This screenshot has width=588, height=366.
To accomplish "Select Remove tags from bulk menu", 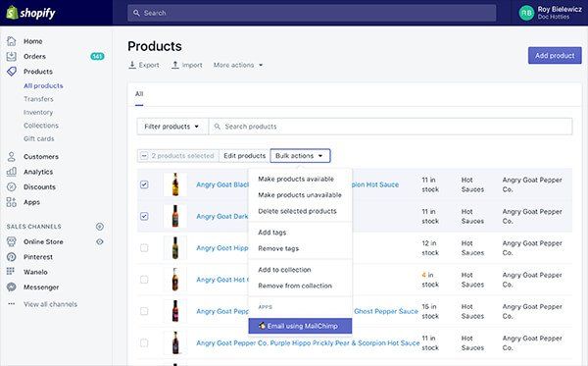I will [x=278, y=248].
